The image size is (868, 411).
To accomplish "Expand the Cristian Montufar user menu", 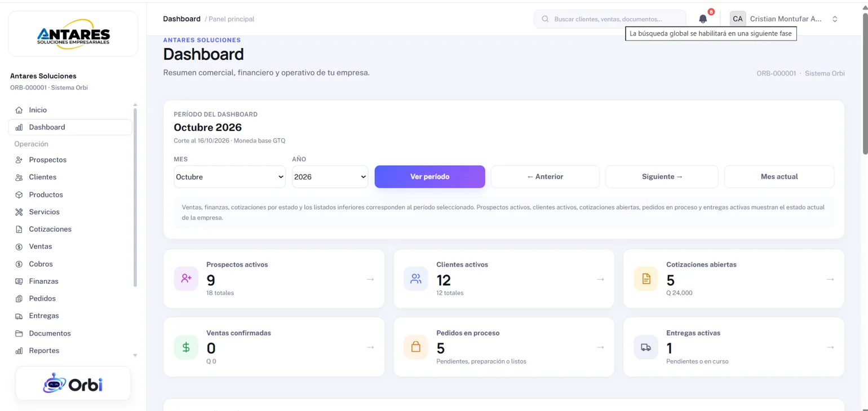I will [x=785, y=19].
